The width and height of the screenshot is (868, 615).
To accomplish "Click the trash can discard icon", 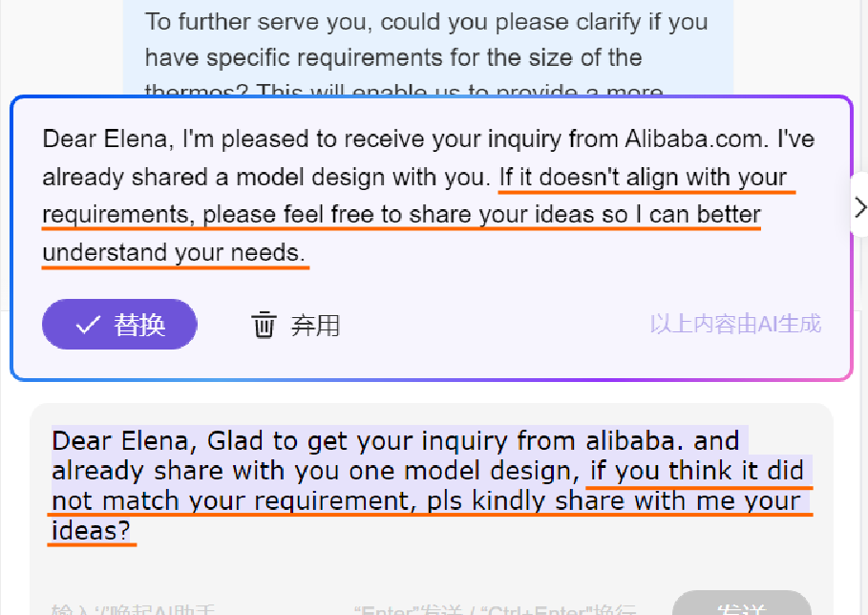I will [264, 325].
